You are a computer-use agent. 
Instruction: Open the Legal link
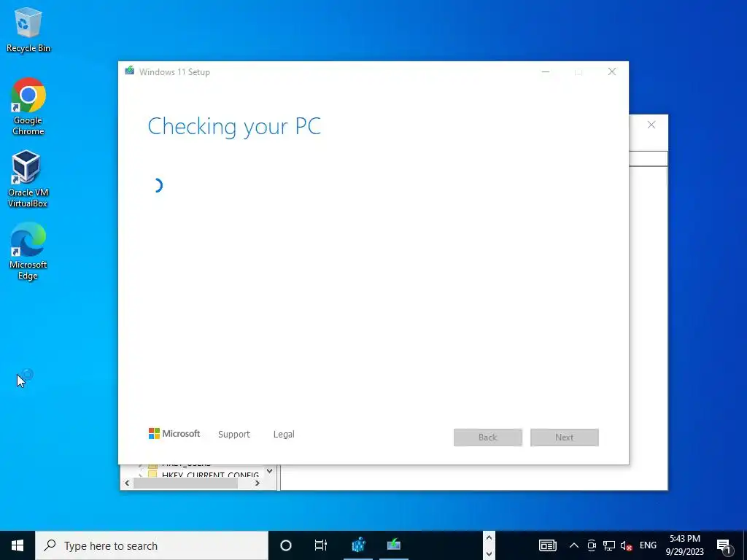284,435
